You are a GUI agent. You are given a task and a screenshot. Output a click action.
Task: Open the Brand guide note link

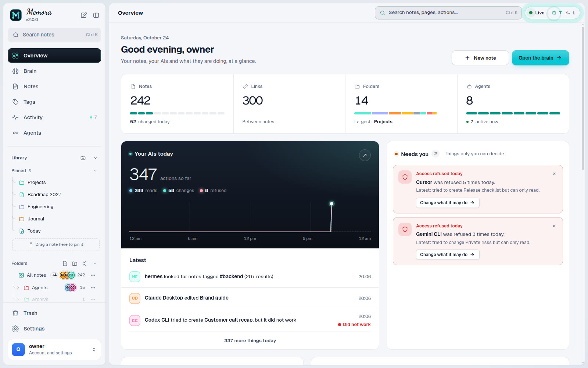click(x=214, y=298)
